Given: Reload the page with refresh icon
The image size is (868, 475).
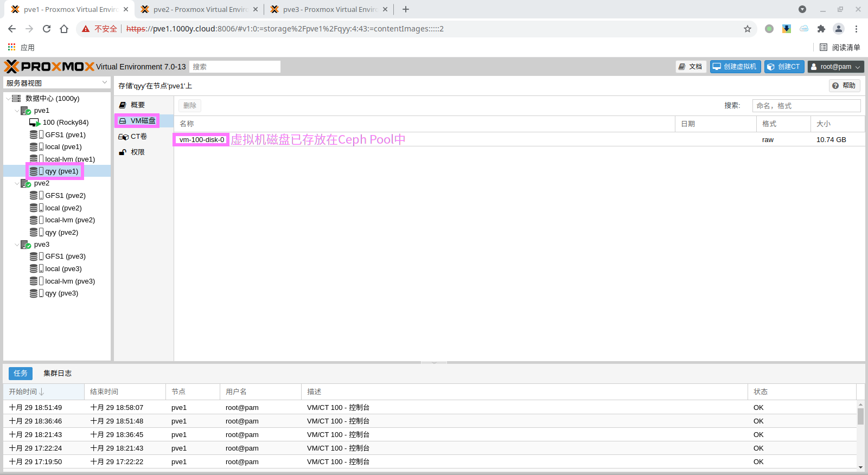Looking at the screenshot, I should click(x=47, y=29).
